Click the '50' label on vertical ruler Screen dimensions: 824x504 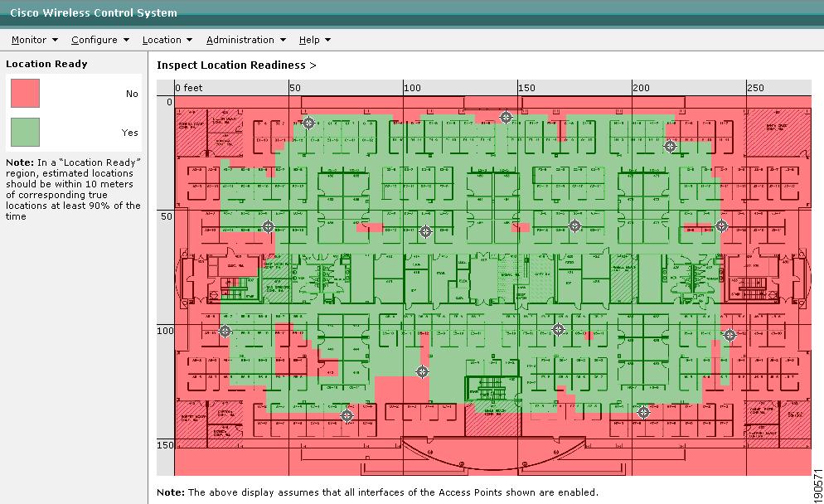[x=166, y=216]
